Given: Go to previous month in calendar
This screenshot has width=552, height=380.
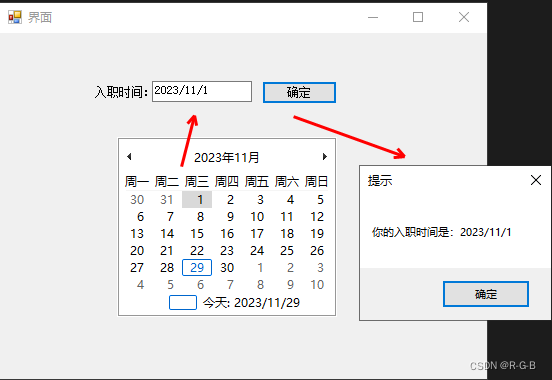Looking at the screenshot, I should (x=129, y=157).
